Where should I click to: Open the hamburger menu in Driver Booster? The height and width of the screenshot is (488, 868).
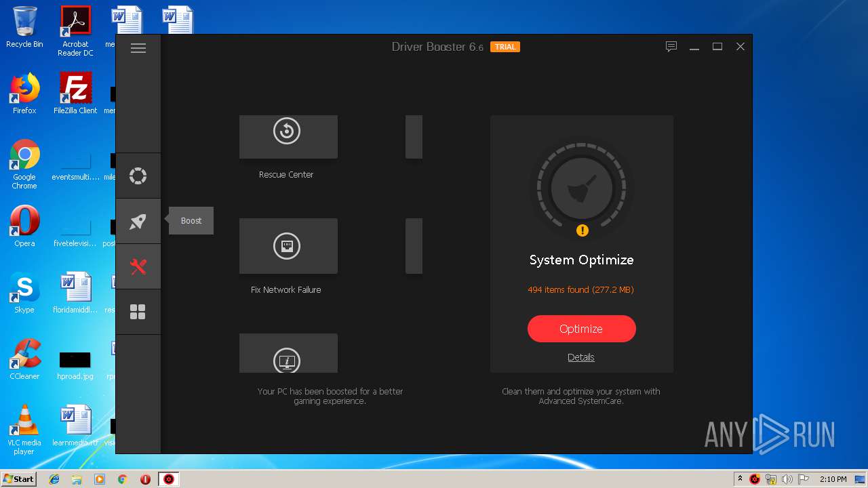tap(138, 48)
